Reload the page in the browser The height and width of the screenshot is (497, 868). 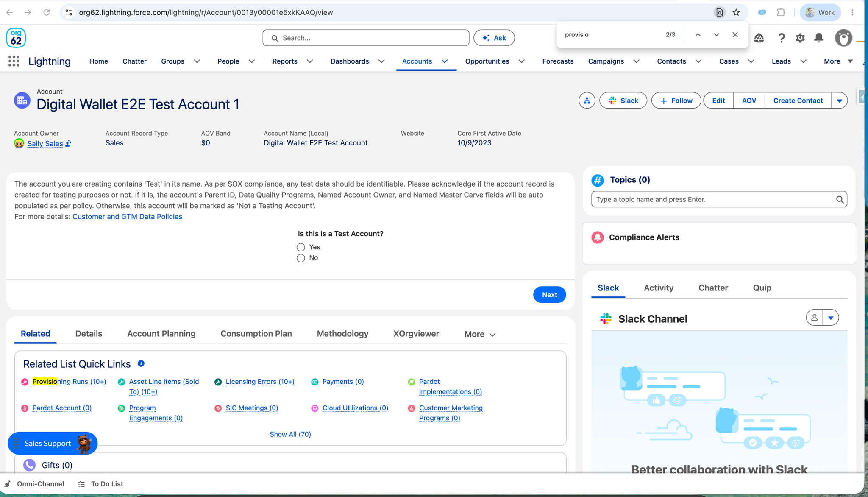coord(47,12)
